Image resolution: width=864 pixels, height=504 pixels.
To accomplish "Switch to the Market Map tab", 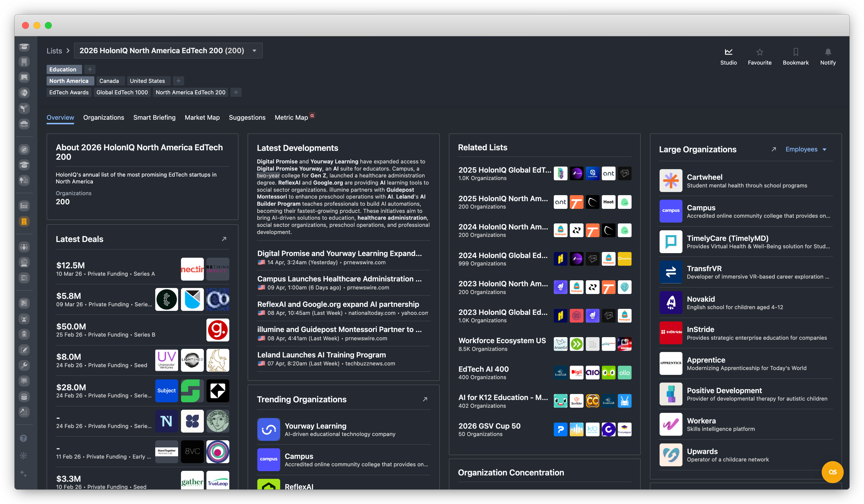I will coord(202,117).
